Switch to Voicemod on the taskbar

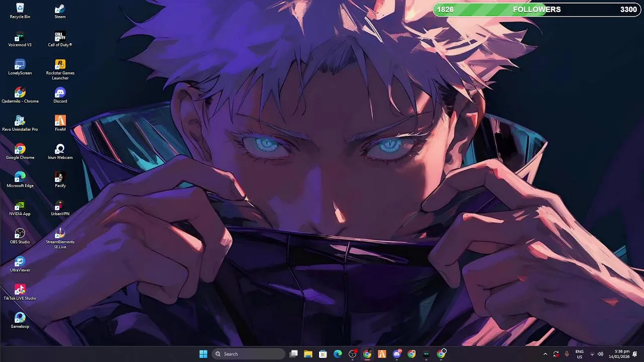[426, 354]
